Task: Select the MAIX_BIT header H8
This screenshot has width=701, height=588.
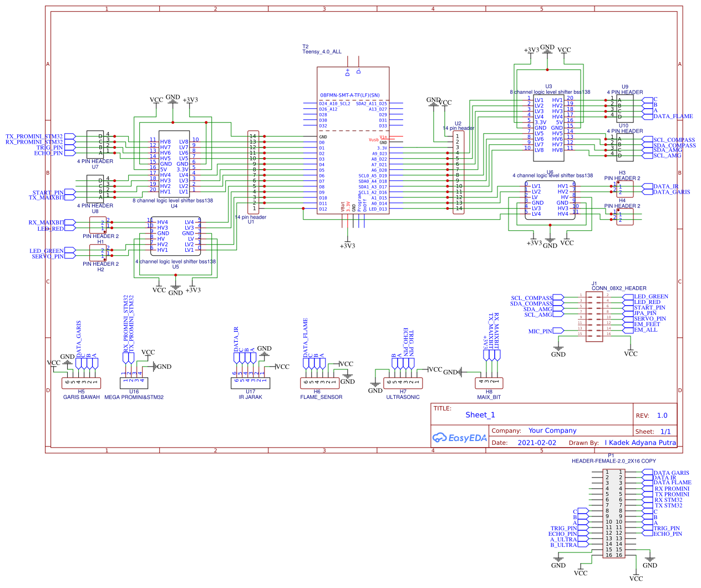Action: (488, 383)
